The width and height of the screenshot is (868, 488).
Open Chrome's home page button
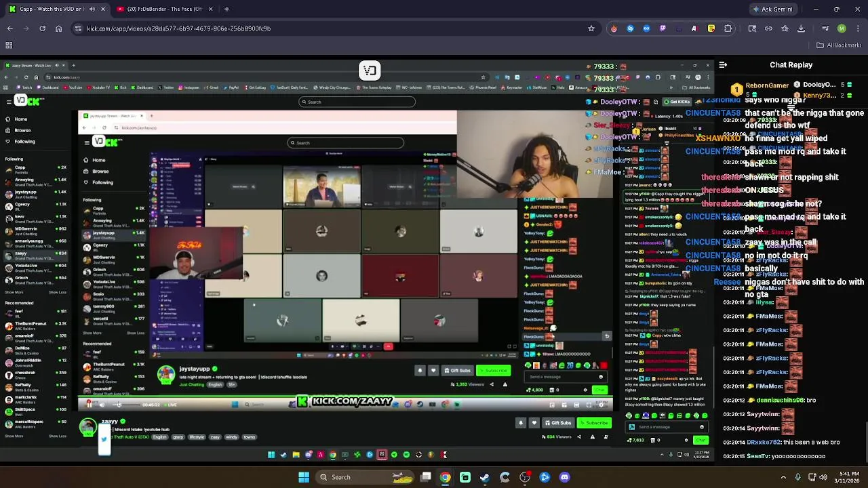coord(58,28)
